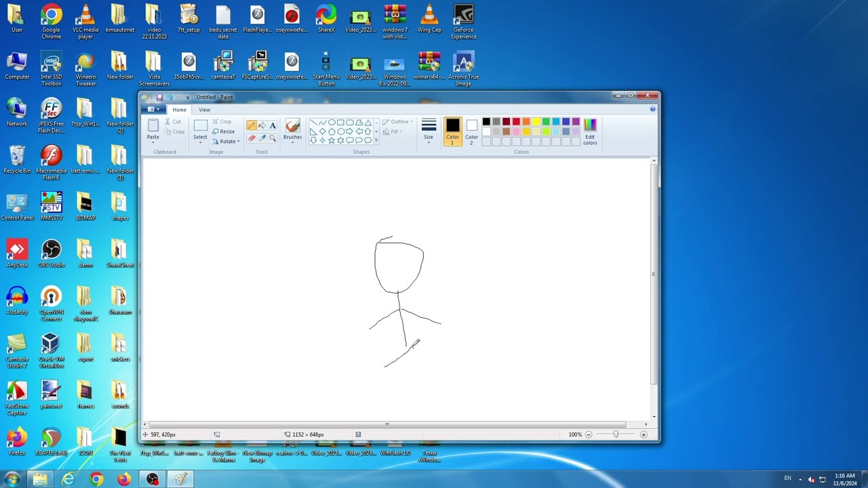Click Save icon in Paint title bar

click(x=159, y=98)
